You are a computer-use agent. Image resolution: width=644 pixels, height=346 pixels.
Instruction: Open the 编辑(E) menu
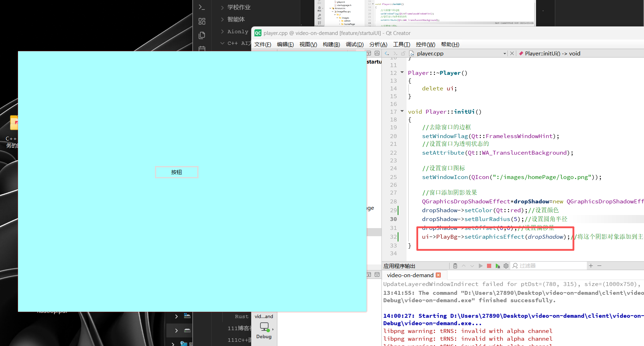tap(285, 44)
